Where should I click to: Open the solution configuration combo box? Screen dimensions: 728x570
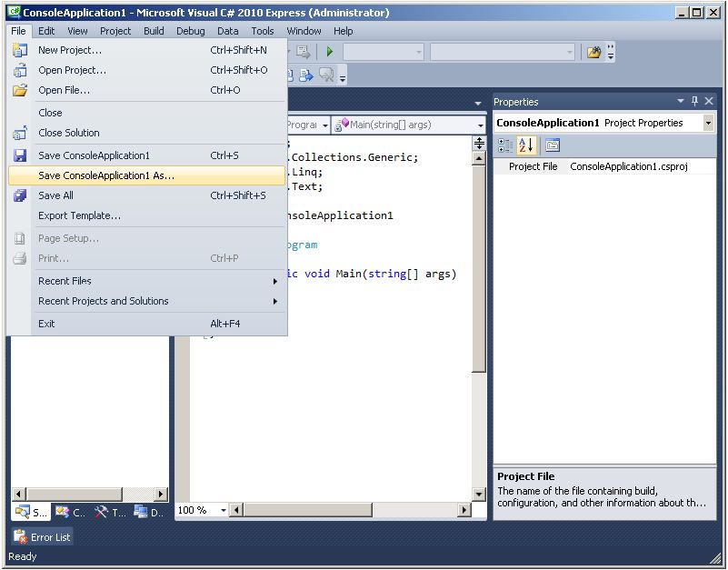pos(383,52)
